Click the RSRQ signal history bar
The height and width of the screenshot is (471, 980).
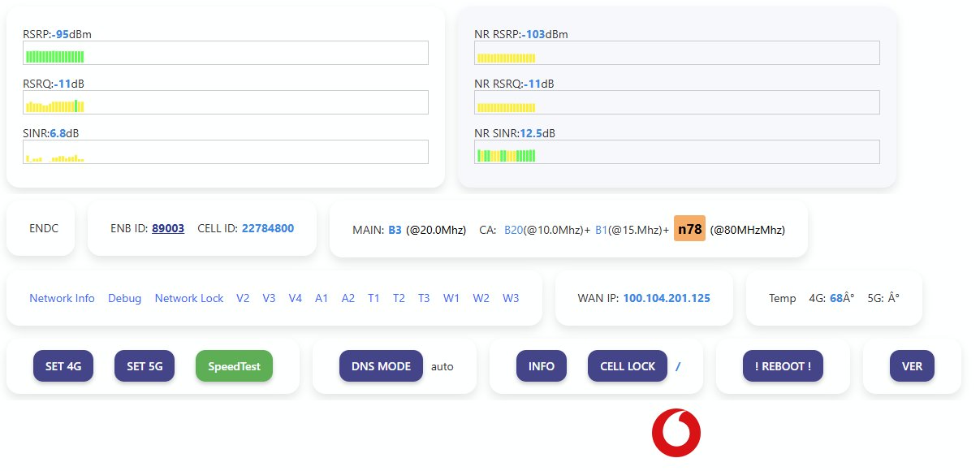point(226,102)
